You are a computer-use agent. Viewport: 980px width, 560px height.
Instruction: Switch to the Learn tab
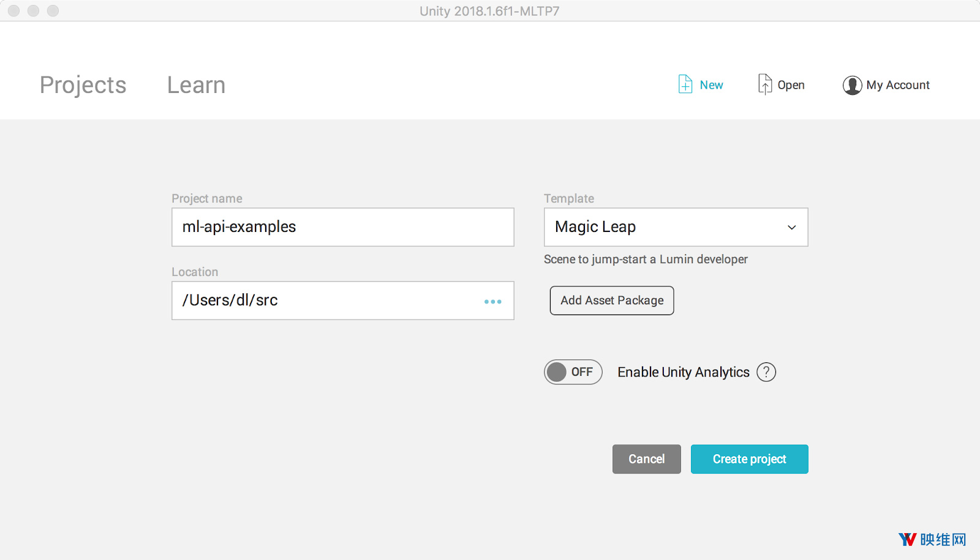click(x=196, y=85)
